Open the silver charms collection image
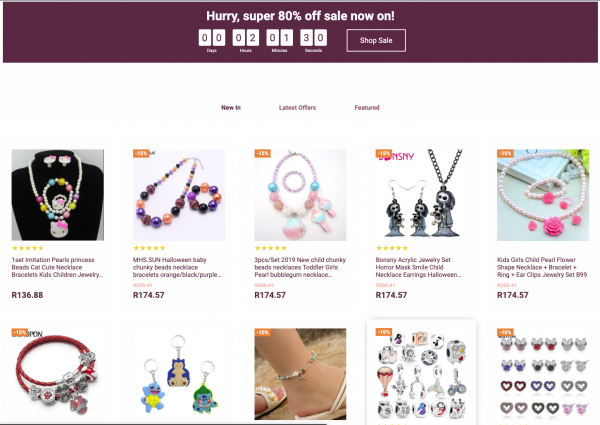This screenshot has height=425, width=600. pos(421,374)
